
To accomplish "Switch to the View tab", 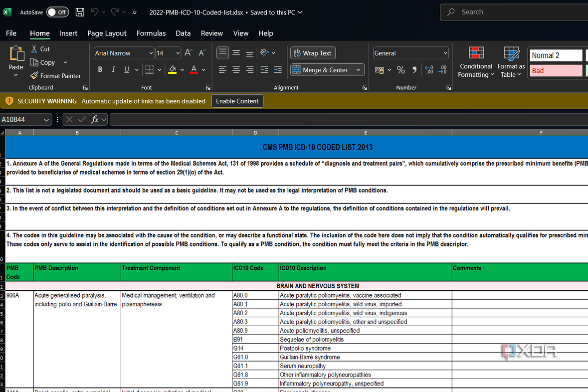I will (241, 33).
